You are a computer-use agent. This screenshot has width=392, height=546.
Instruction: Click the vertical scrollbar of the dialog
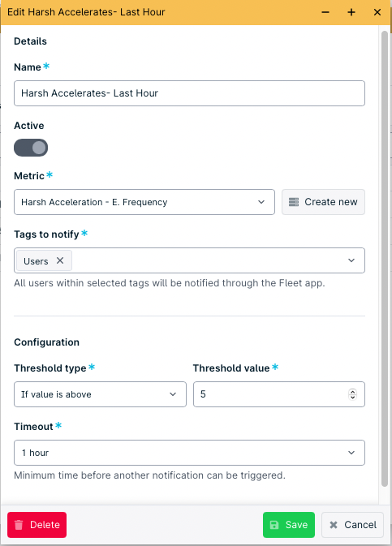point(385,259)
